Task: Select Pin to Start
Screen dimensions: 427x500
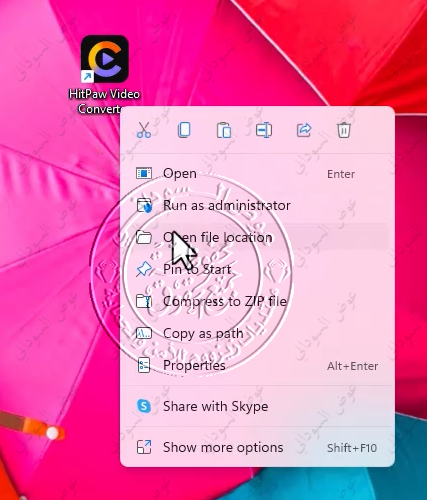Action: 257,269
